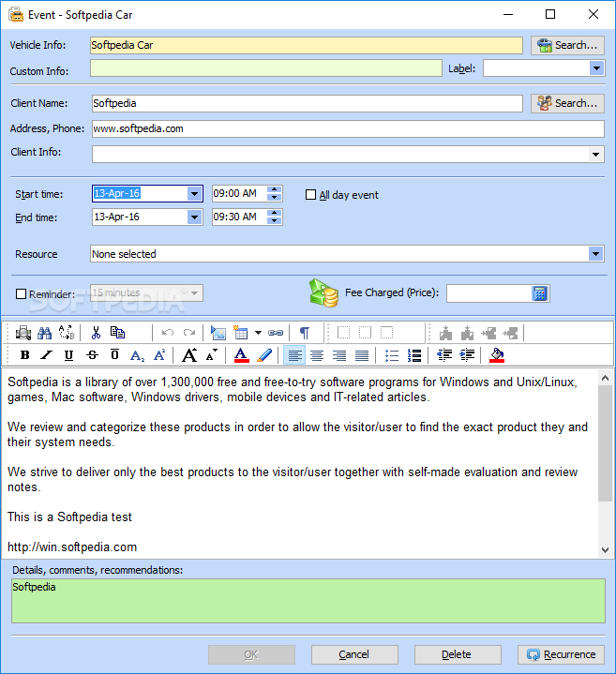Click the calculator icon in Fee Charged field
Viewport: 616px width, 674px height.
(x=540, y=293)
